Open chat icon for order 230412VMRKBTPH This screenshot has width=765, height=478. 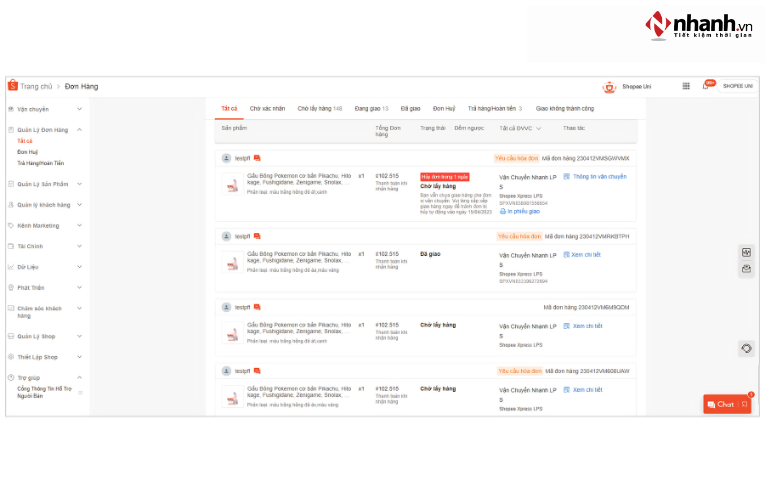click(x=257, y=236)
